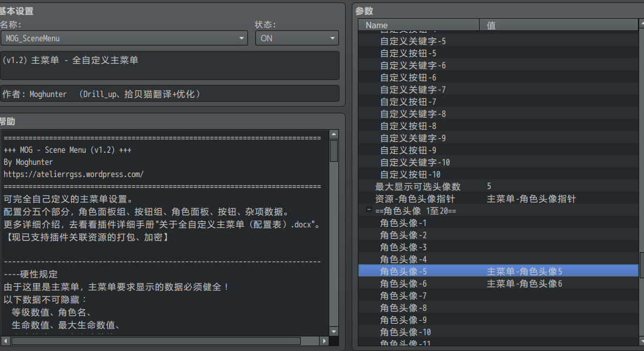Select the 自定义按钮-10 parameter row

[x=410, y=174]
